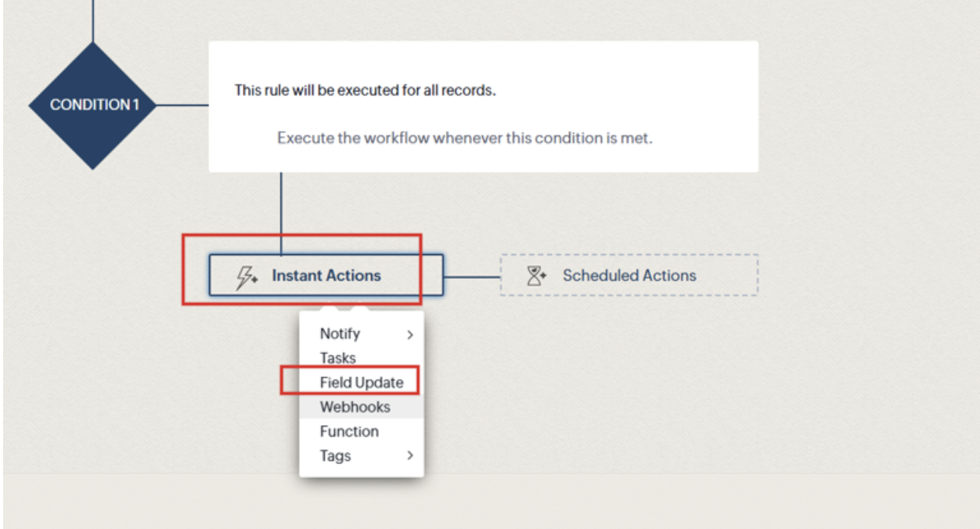Pick Webhooks from the dropdown list

pyautogui.click(x=355, y=407)
